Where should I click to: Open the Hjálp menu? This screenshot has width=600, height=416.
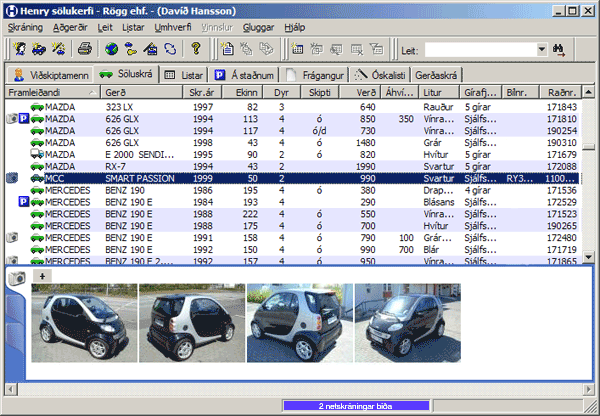pos(295,28)
